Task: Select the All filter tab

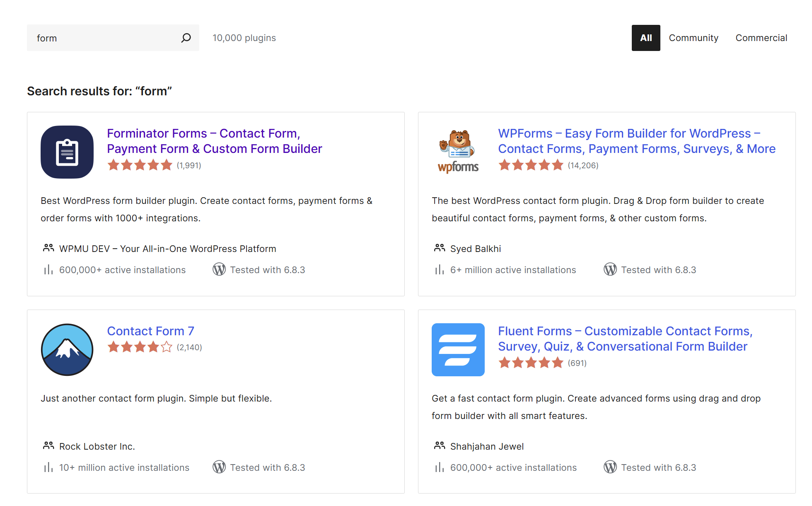Action: [645, 38]
